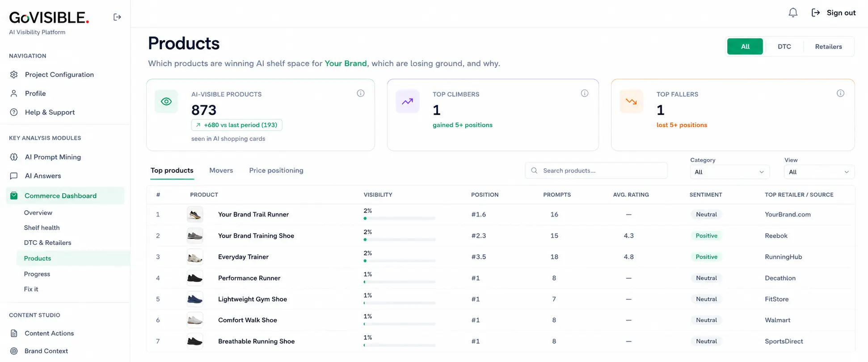The height and width of the screenshot is (362, 868).
Task: Click Neutral badge for Performance Runner
Action: [706, 278]
